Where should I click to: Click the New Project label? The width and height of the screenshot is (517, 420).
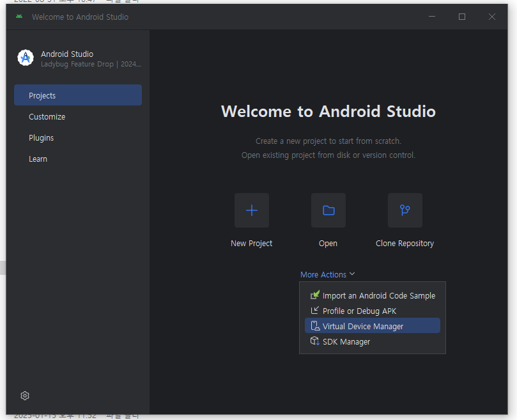tap(252, 244)
